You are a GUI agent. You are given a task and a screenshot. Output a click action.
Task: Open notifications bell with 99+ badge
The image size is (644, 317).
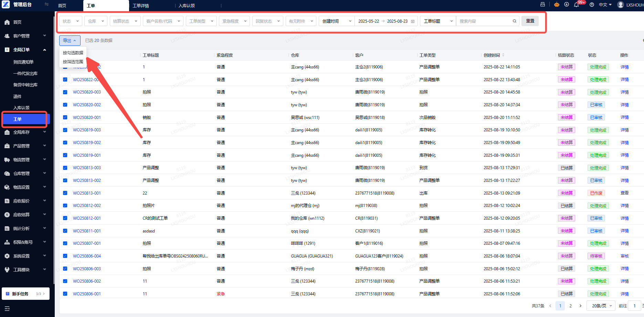(577, 5)
